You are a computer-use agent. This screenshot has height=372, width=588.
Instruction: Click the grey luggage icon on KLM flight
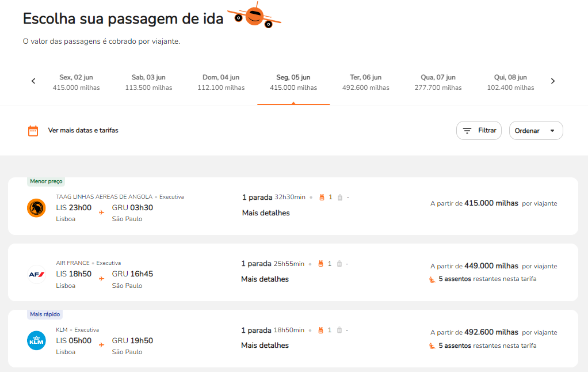(339, 330)
